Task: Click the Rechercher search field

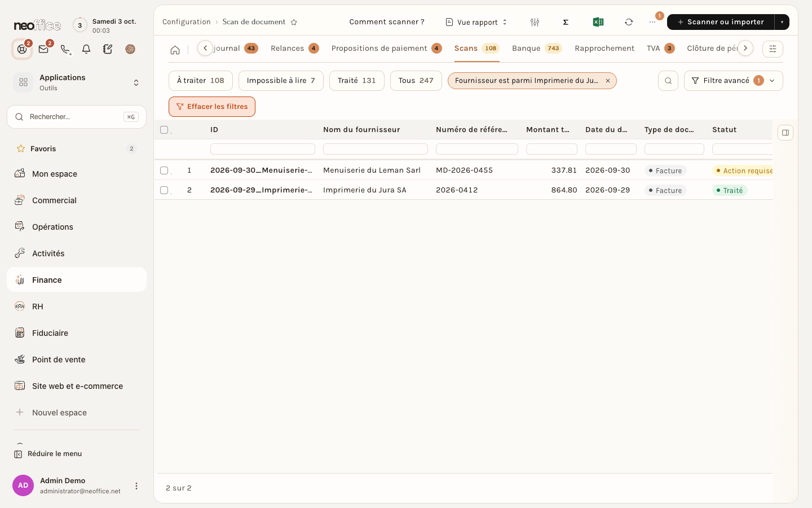Action: point(77,117)
